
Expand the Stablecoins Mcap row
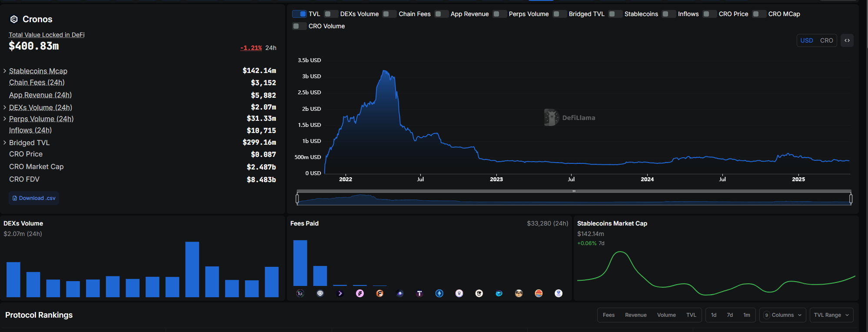(5, 71)
